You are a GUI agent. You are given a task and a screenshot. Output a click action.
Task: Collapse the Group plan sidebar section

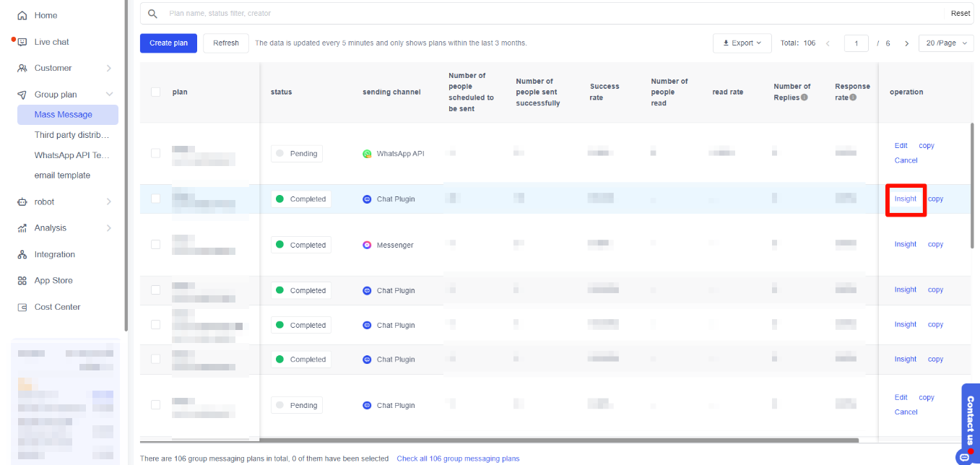tap(109, 95)
